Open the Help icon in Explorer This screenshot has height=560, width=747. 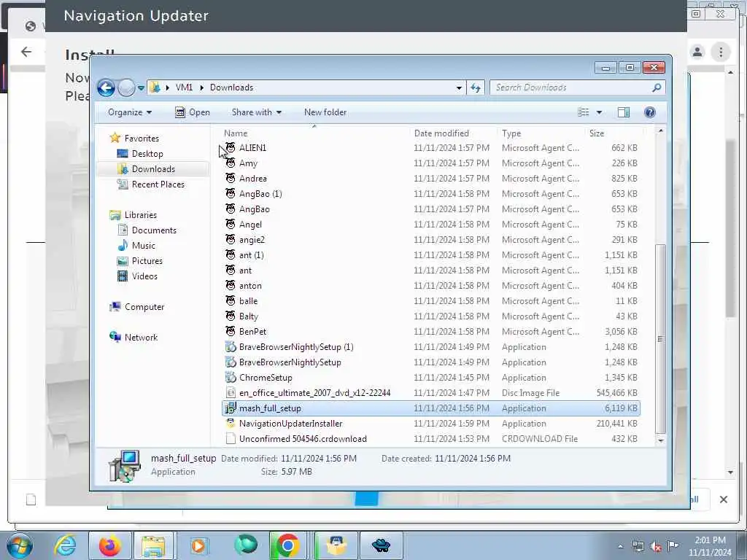tap(649, 112)
